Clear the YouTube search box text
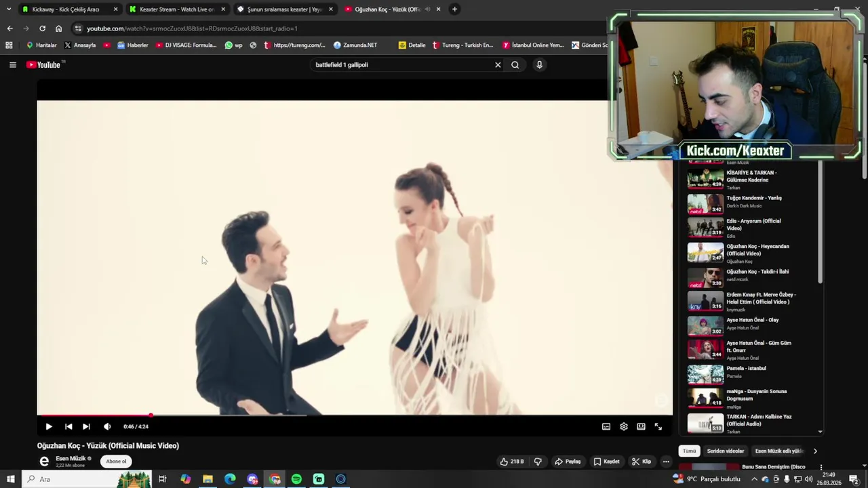The height and width of the screenshot is (488, 868). pos(498,65)
